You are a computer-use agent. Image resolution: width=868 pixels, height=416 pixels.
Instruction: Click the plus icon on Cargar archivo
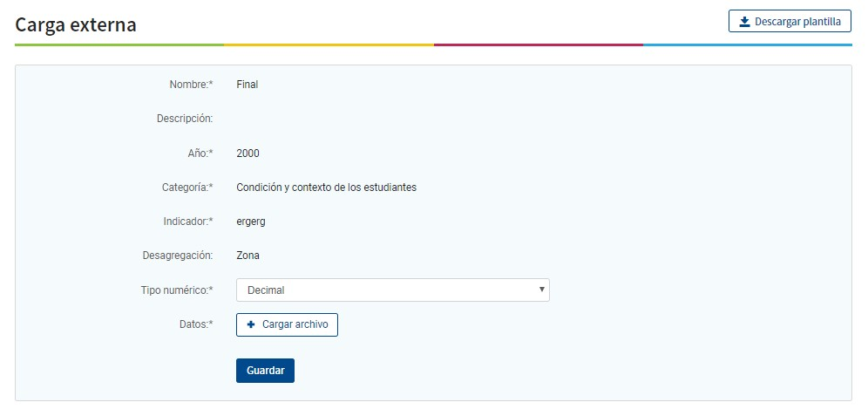tap(251, 324)
